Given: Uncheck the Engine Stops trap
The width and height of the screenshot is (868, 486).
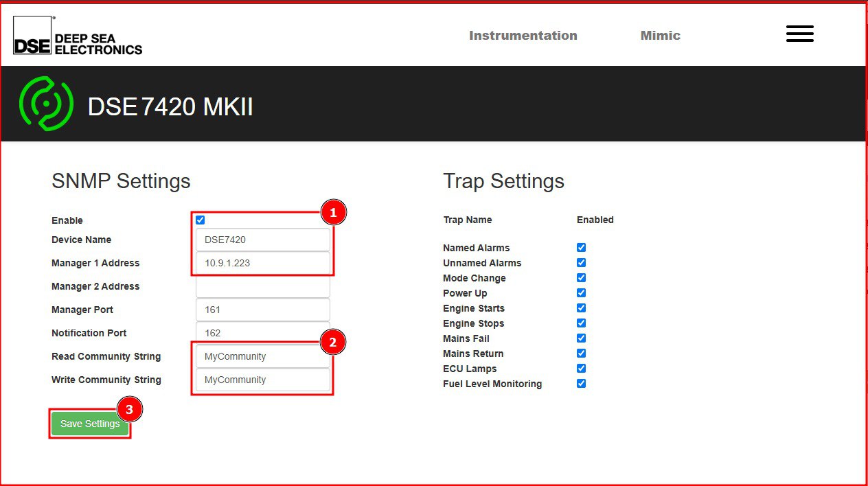Looking at the screenshot, I should pos(581,323).
